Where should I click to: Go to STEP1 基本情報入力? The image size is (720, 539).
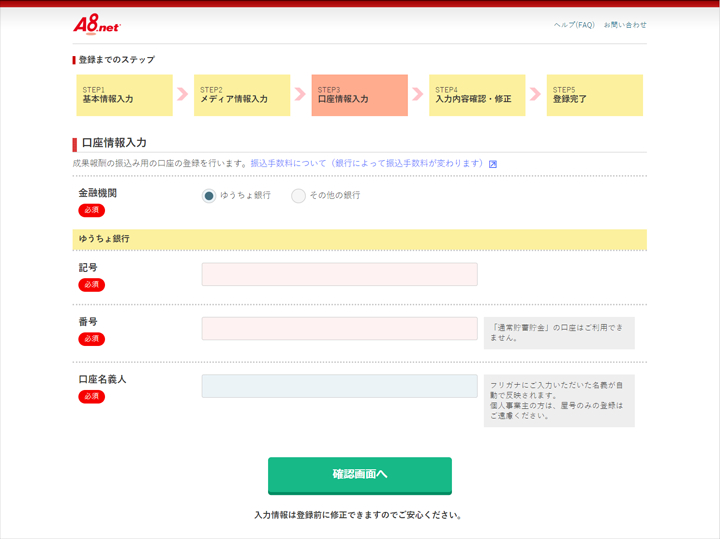pyautogui.click(x=124, y=95)
